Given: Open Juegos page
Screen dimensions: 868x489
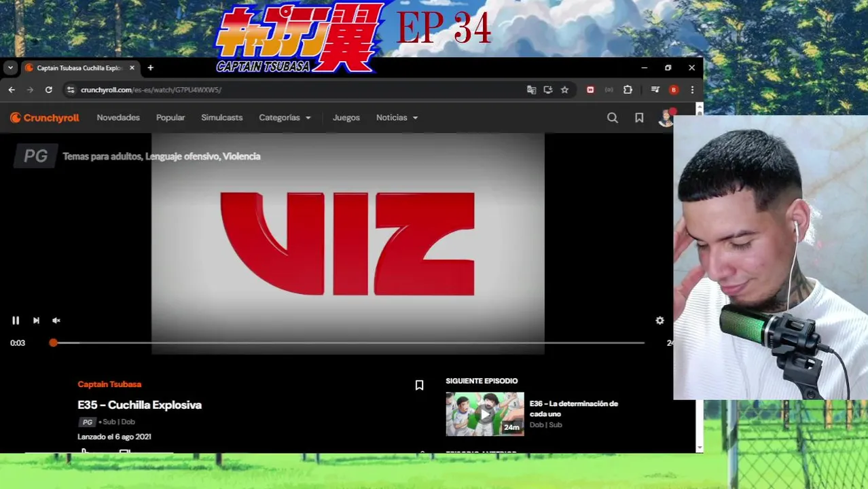Looking at the screenshot, I should (x=346, y=117).
